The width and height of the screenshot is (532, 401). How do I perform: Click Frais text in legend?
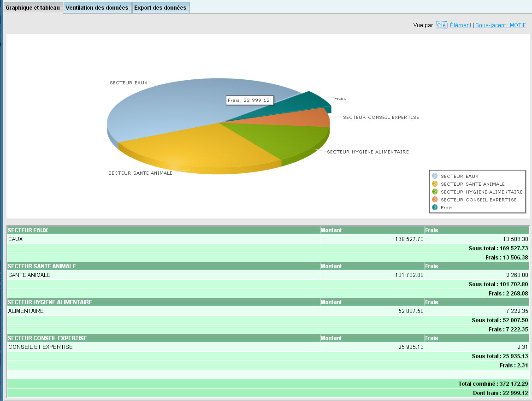(447, 207)
